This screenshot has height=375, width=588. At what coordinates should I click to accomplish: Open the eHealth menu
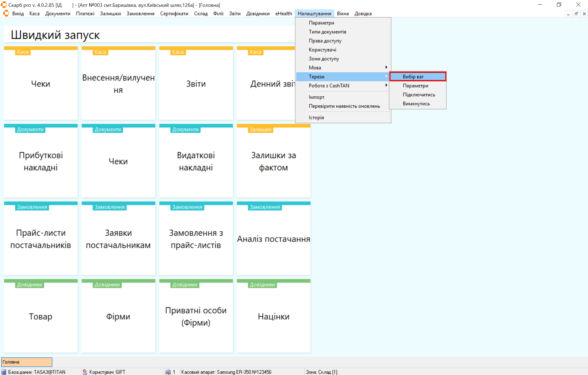(x=283, y=14)
